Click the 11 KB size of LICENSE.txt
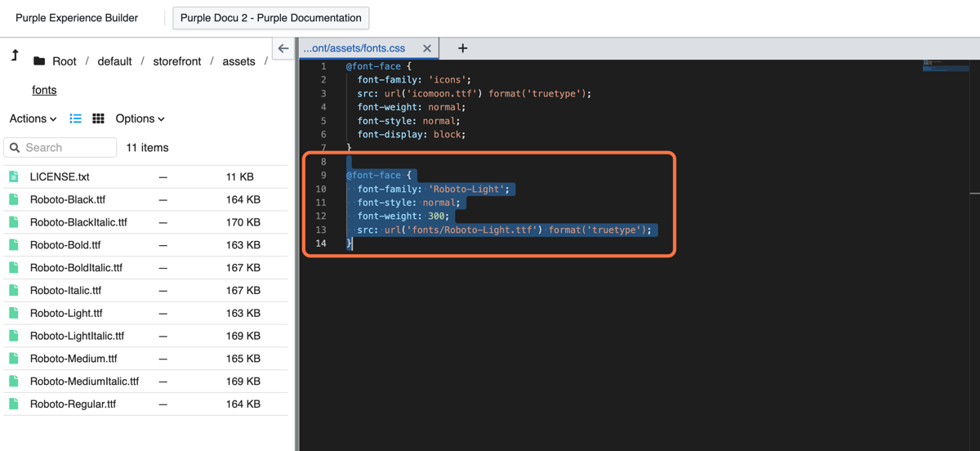The width and height of the screenshot is (980, 451). click(240, 176)
